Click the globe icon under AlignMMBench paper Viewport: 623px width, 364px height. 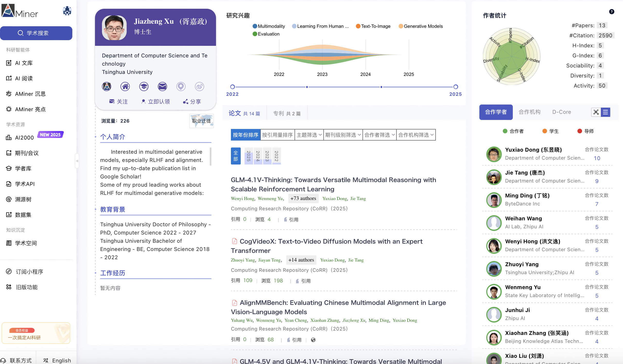click(x=313, y=340)
